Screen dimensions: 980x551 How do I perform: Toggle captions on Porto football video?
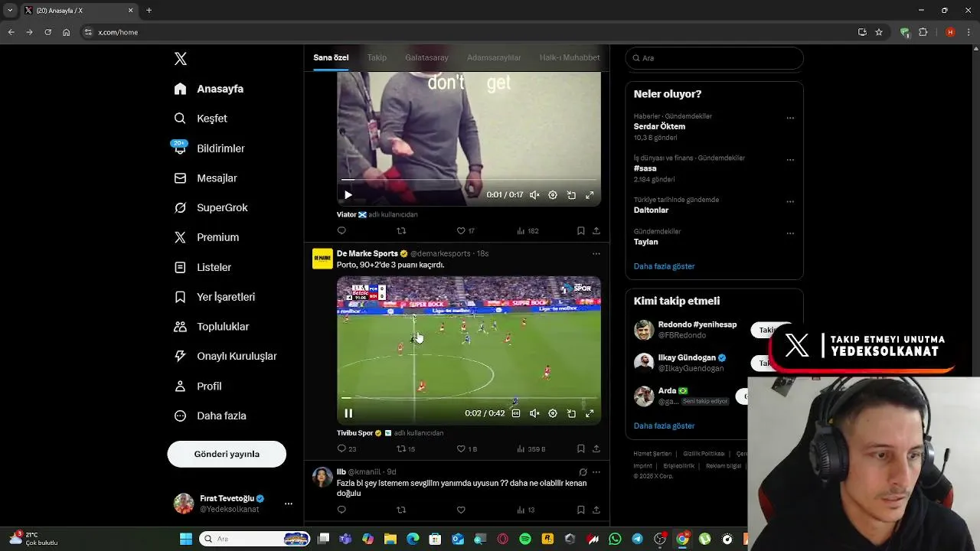(516, 413)
